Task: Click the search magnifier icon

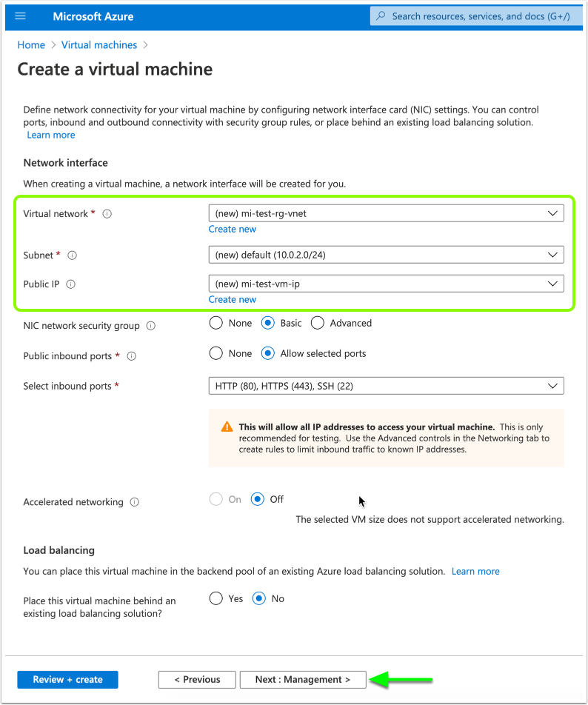Action: click(381, 16)
